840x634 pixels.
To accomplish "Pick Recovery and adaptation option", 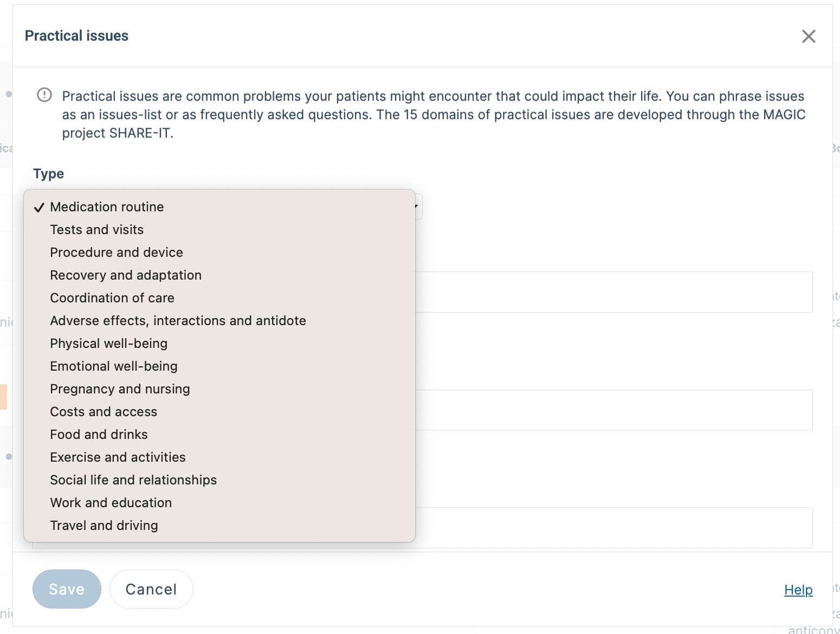I will [219, 275].
